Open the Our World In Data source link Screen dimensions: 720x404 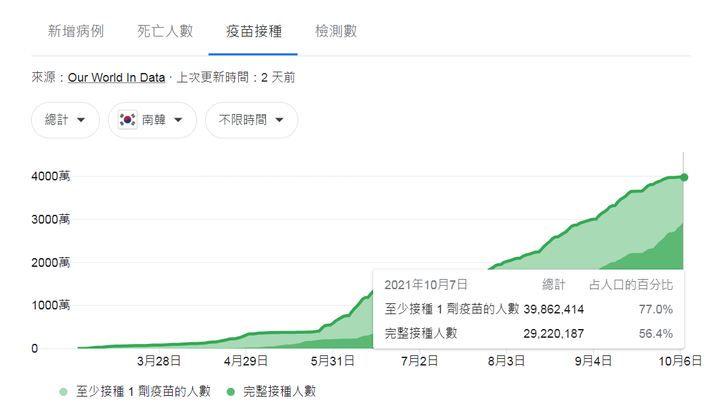tap(116, 78)
